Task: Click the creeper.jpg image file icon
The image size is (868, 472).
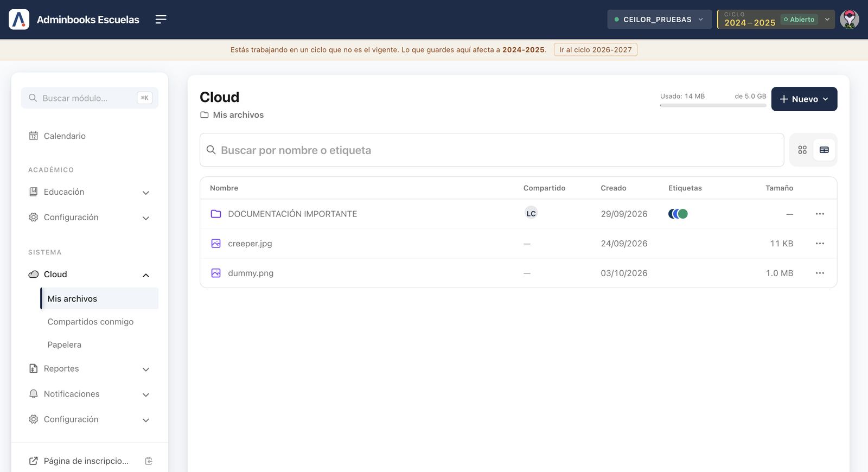Action: (216, 244)
